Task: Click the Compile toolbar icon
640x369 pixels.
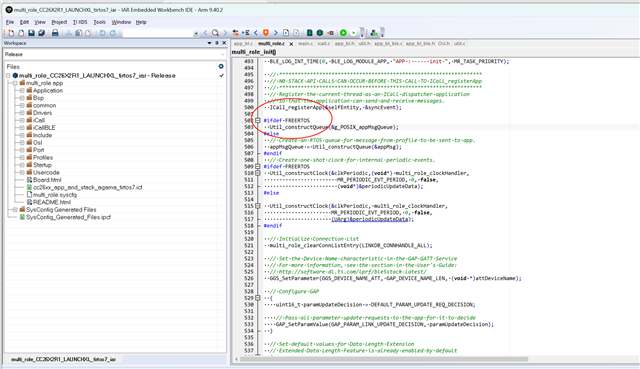Action: tap(310, 33)
